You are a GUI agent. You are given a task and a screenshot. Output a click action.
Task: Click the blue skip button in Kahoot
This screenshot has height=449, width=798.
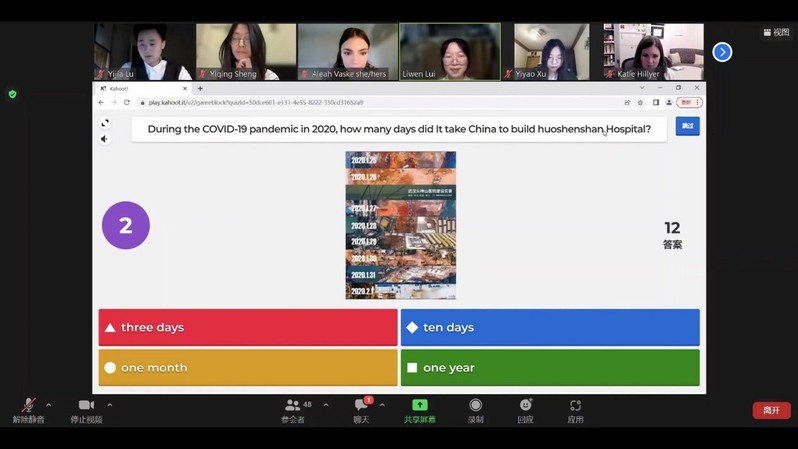[687, 126]
